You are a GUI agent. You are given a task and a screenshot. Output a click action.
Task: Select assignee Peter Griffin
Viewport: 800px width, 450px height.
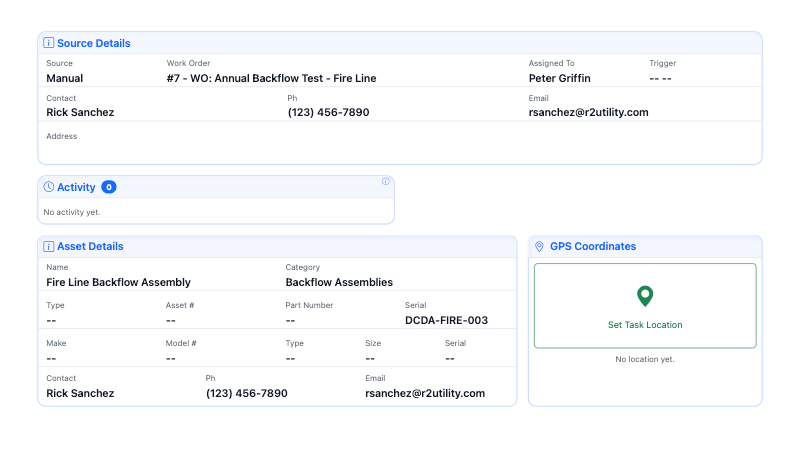coord(560,78)
